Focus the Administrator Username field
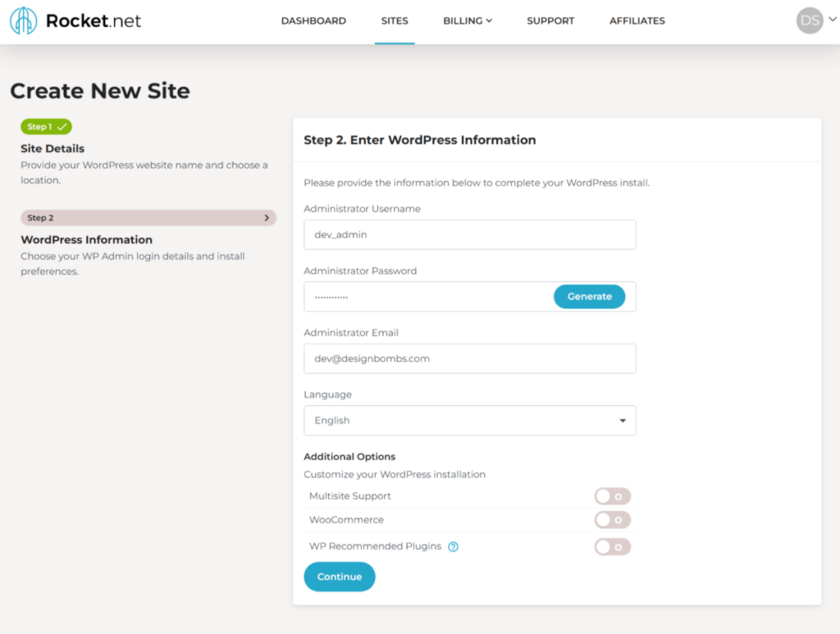The width and height of the screenshot is (840, 634). (470, 235)
